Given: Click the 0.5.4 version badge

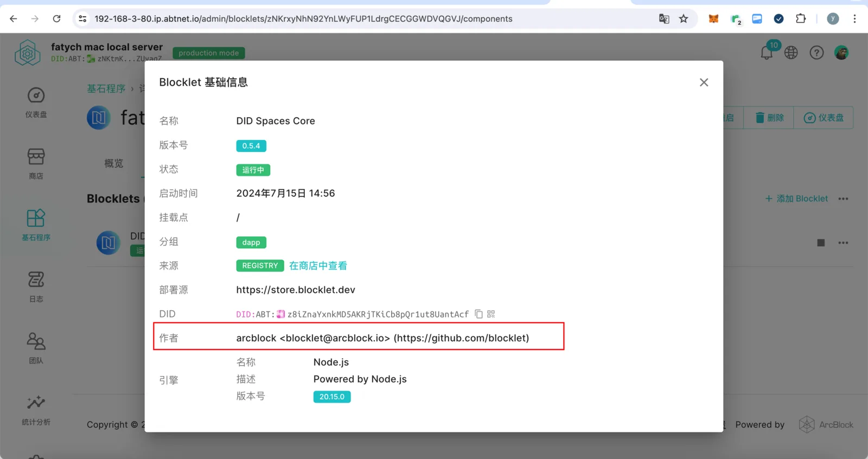Looking at the screenshot, I should tap(251, 146).
